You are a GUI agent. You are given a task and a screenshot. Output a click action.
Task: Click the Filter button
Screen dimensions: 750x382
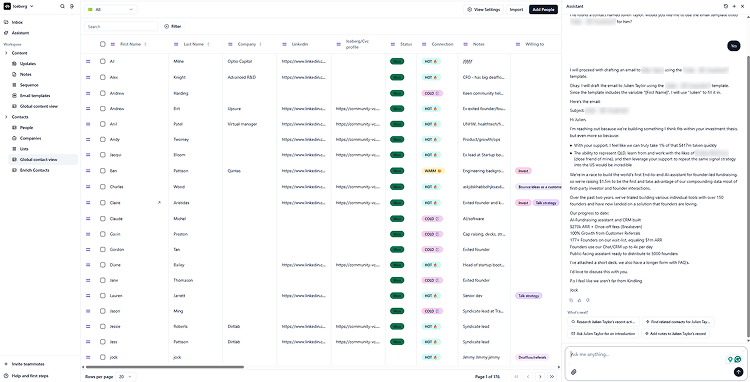(173, 27)
